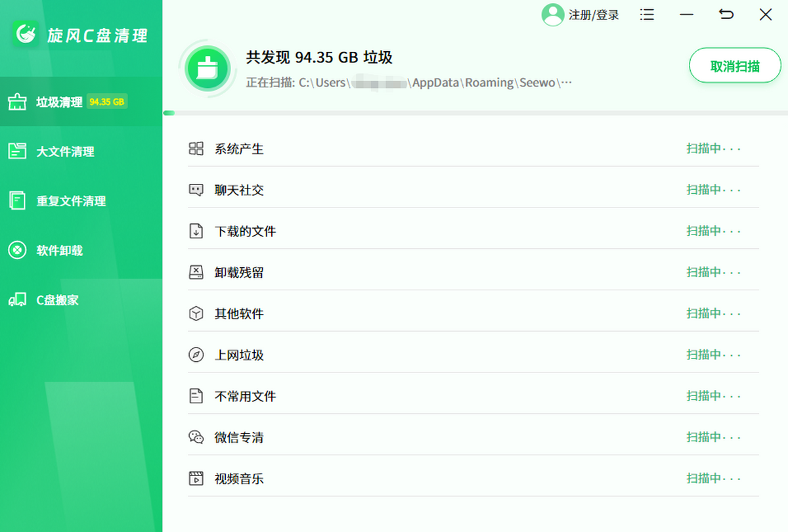Select the 卸载残留 row label
The width and height of the screenshot is (788, 532).
(239, 273)
